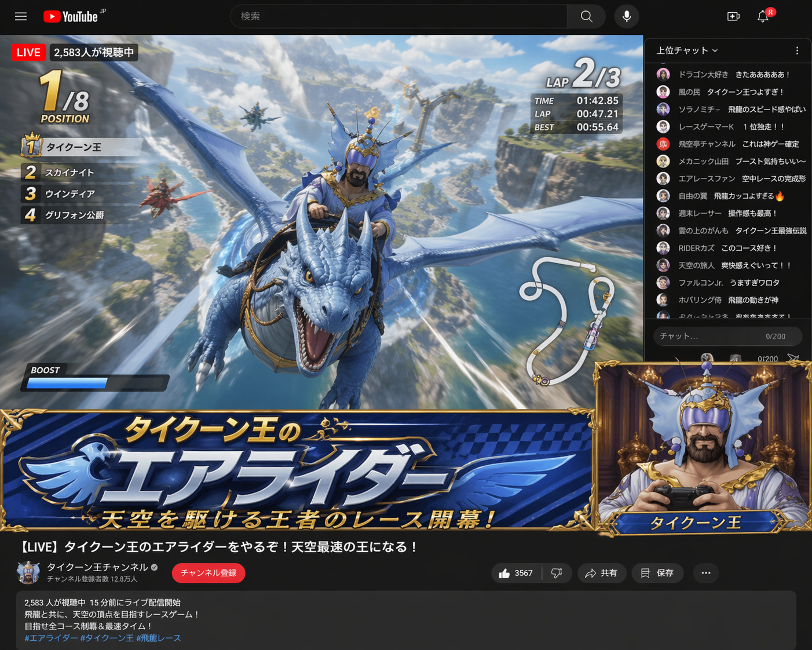Open chat options three-dot menu
Viewport: 812px width, 650px height.
click(797, 51)
